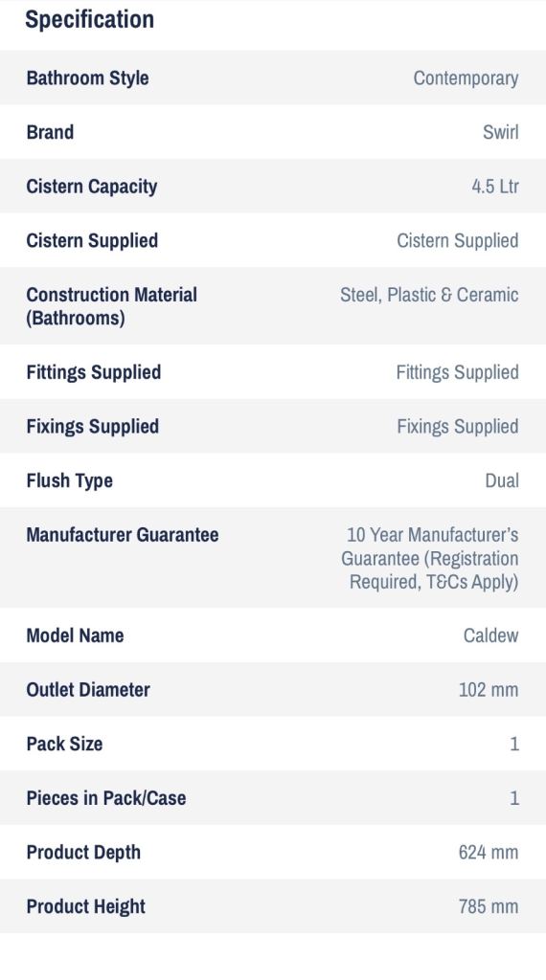Select the Cistern Capacity label
546x980 pixels.
pos(92,187)
